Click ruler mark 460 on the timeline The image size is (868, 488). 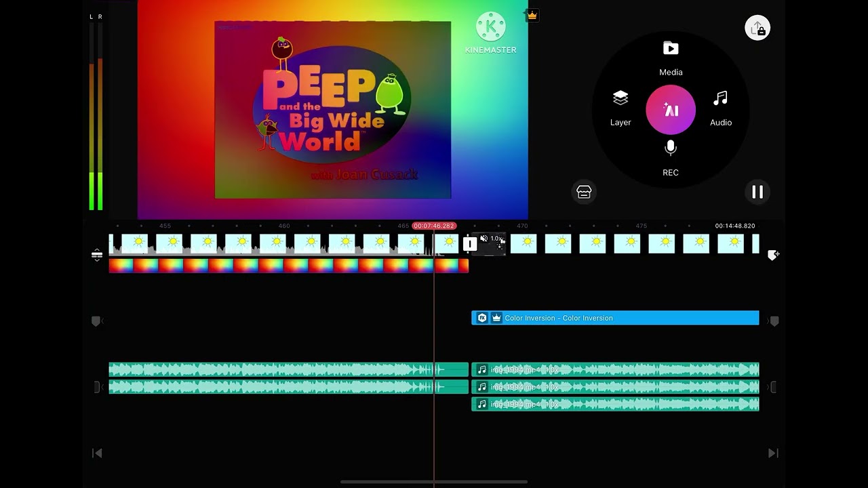pos(284,226)
